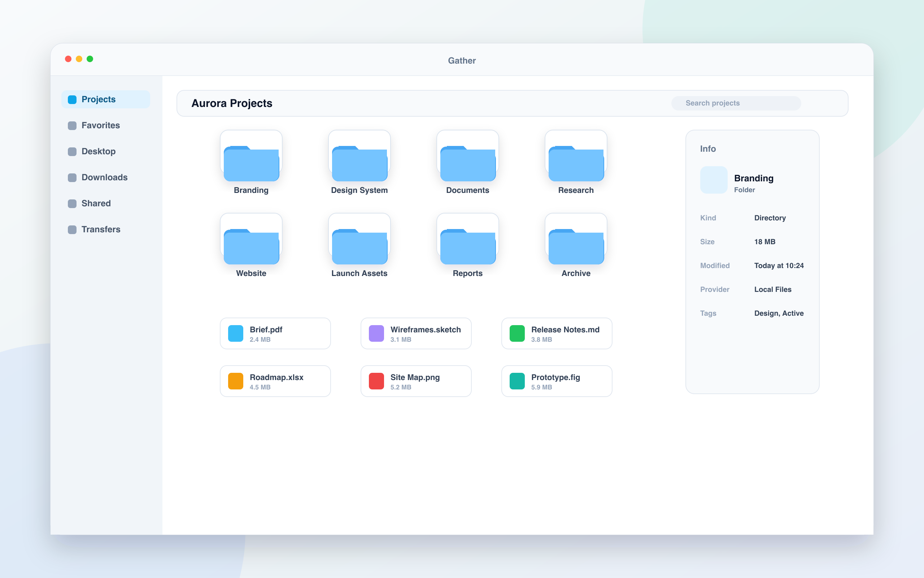924x578 pixels.
Task: Click the purple Wireframes.sketch file icon
Action: 376,333
